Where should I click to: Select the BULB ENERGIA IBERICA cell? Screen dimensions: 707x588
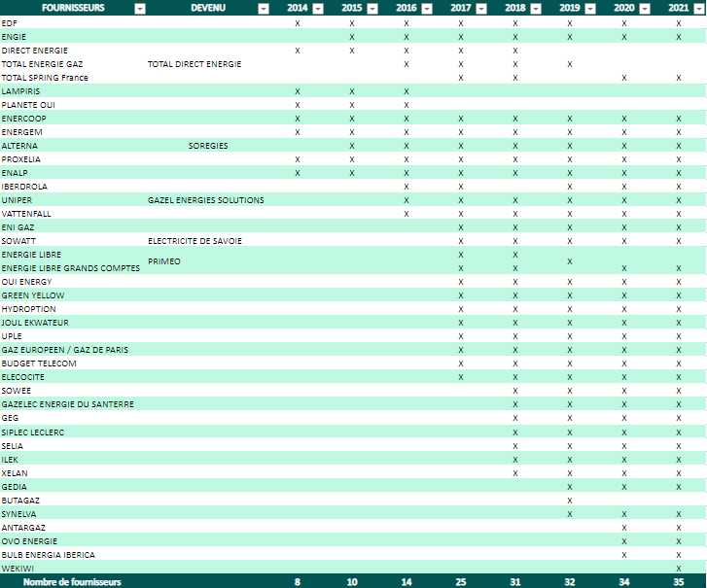[73, 555]
